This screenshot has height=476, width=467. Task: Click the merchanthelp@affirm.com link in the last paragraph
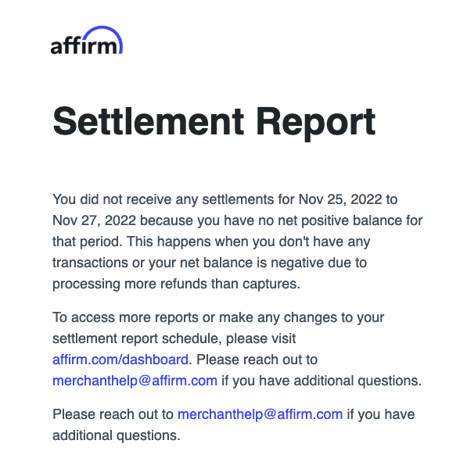[x=260, y=414]
